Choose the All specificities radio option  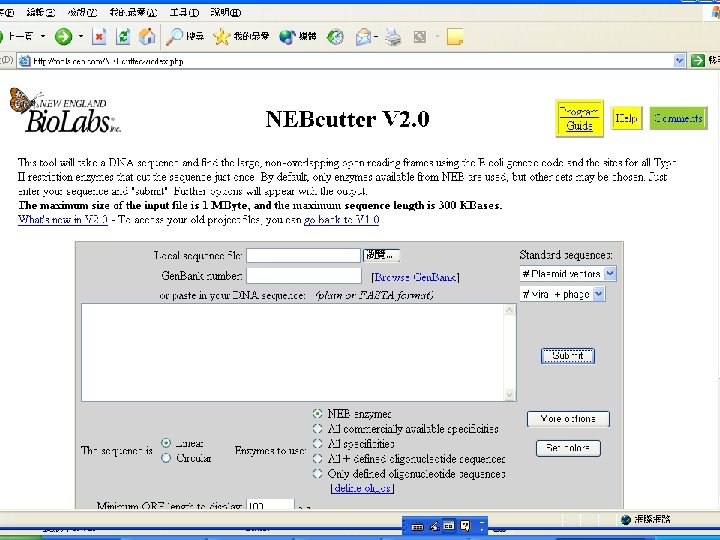[317, 444]
